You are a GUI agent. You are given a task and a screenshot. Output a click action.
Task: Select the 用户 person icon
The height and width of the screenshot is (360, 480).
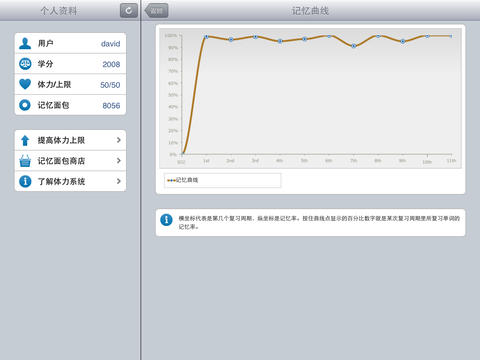coord(25,43)
